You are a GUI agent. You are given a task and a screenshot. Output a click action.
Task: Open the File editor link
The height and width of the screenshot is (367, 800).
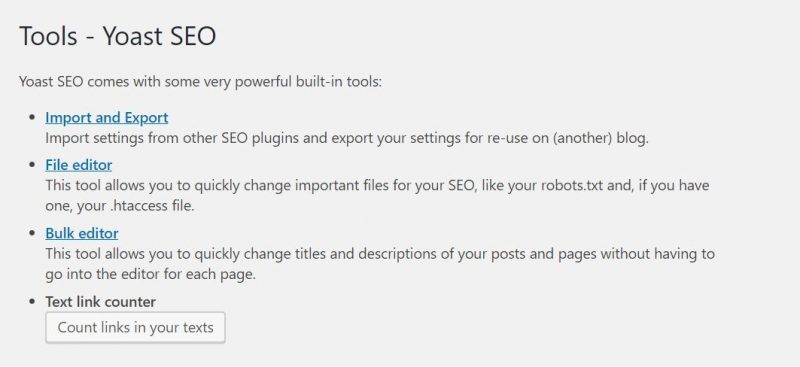click(x=79, y=165)
